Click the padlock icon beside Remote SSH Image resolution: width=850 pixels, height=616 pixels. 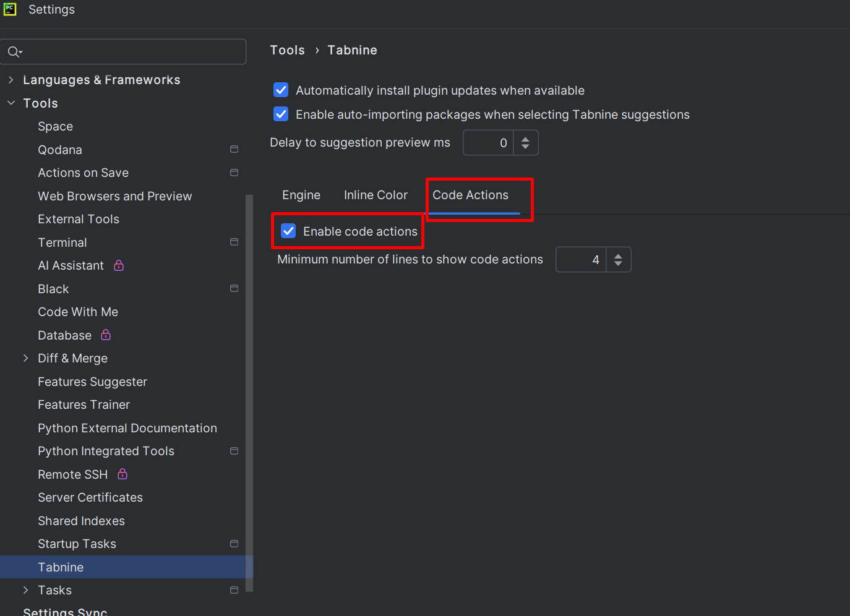(122, 474)
